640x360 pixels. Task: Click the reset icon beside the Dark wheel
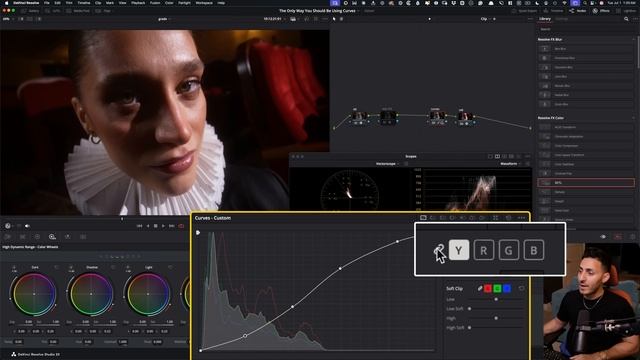56,267
